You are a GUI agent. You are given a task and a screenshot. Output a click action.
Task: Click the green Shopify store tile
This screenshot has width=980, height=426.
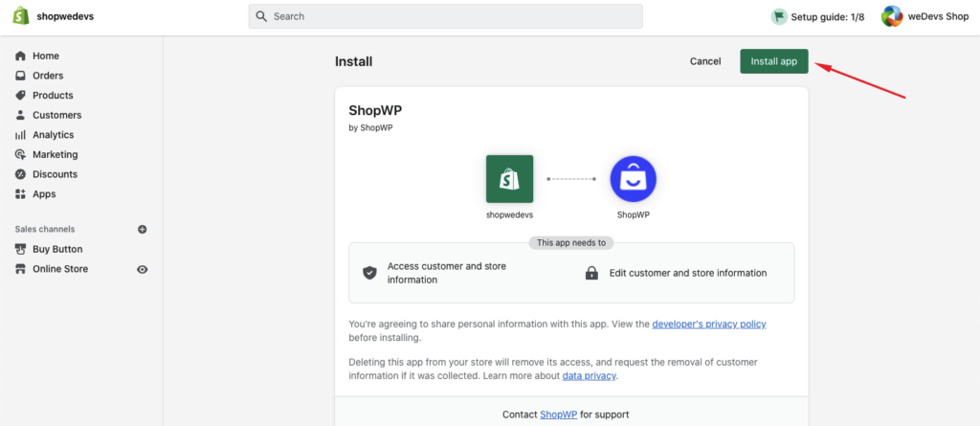(509, 179)
